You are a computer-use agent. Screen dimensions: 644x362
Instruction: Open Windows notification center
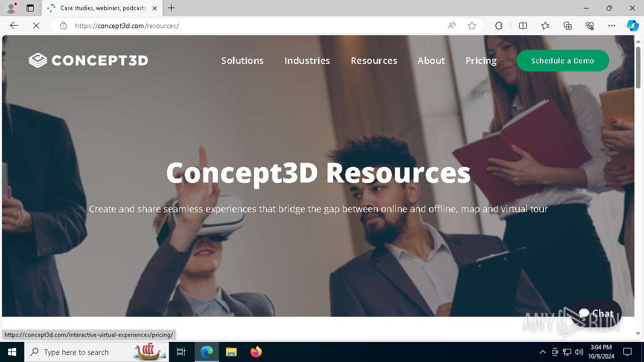[627, 352]
